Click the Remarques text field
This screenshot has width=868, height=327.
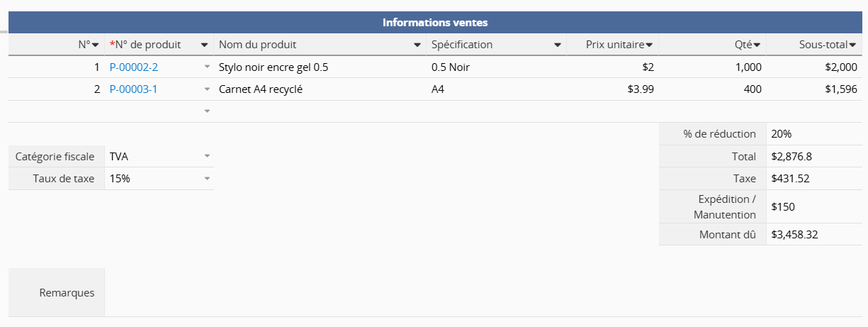(x=482, y=292)
